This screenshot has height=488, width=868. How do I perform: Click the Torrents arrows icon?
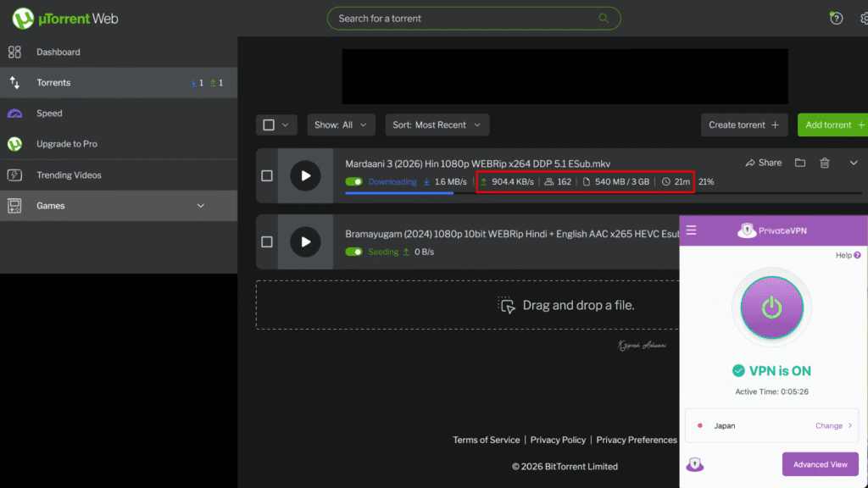point(14,82)
